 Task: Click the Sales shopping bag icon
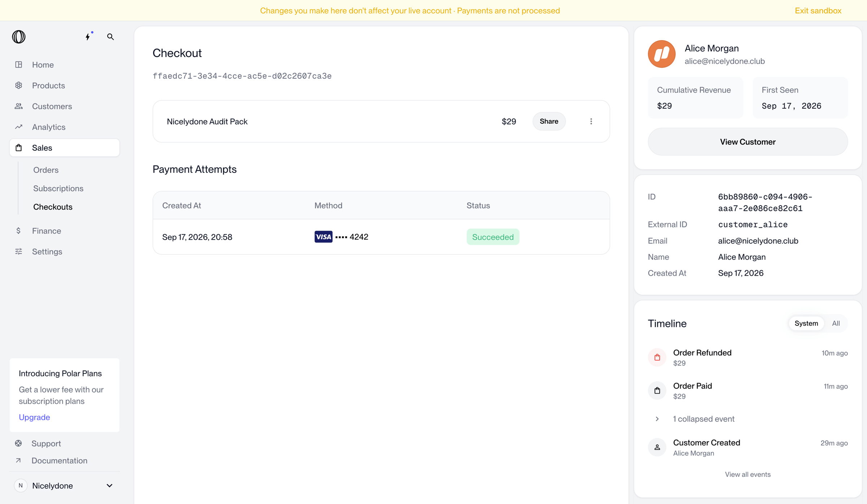pyautogui.click(x=19, y=147)
